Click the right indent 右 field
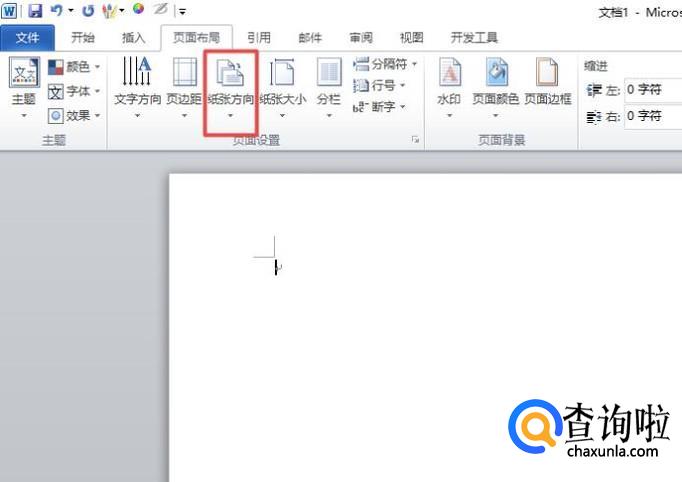 click(x=653, y=116)
